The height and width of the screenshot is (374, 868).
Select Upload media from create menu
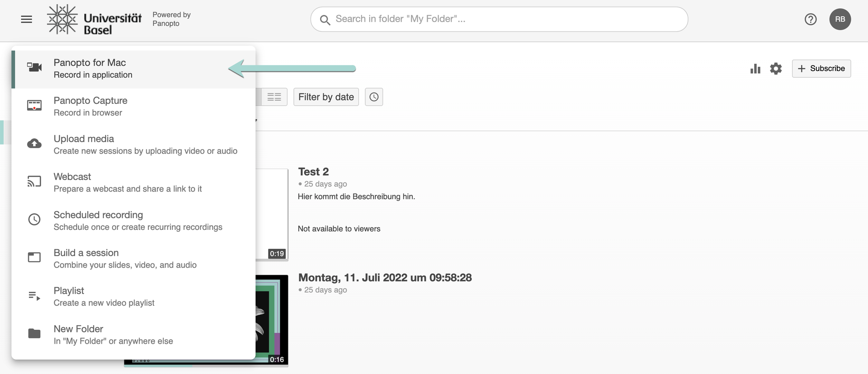tap(133, 145)
